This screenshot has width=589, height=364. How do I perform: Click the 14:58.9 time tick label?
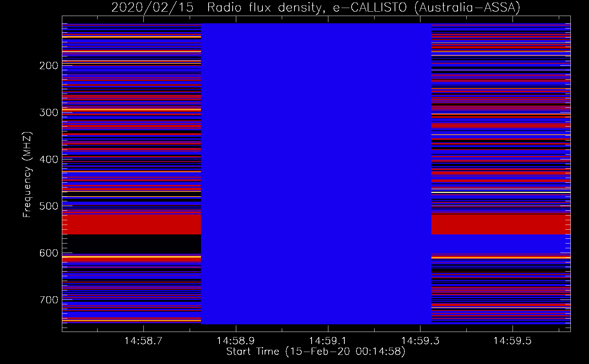[236, 341]
